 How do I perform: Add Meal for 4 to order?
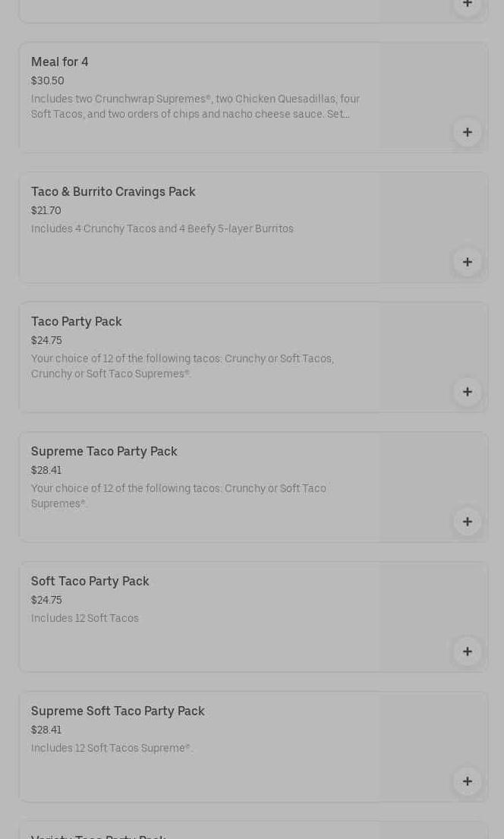click(467, 132)
